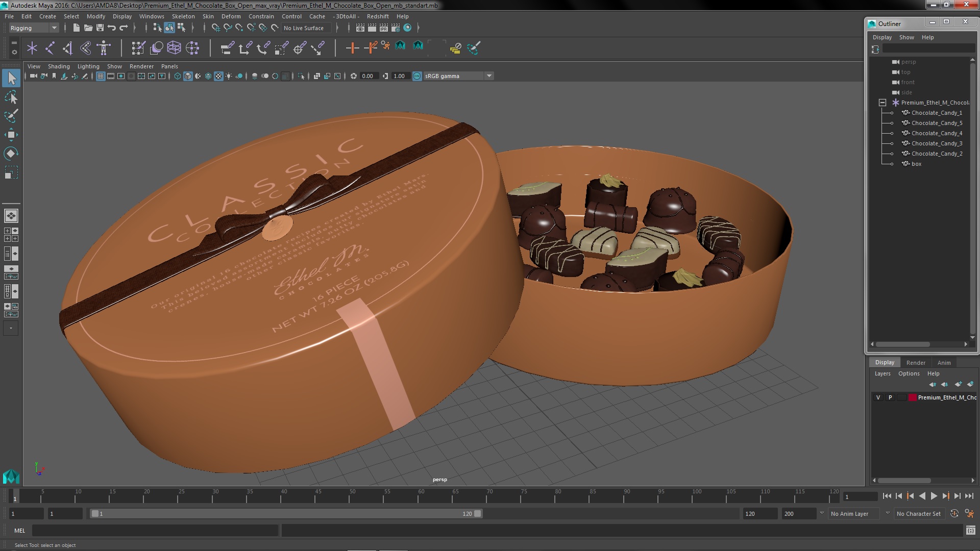Screen dimensions: 980x551
Task: Select the Select Tool arrow in toolbox
Action: (11, 78)
